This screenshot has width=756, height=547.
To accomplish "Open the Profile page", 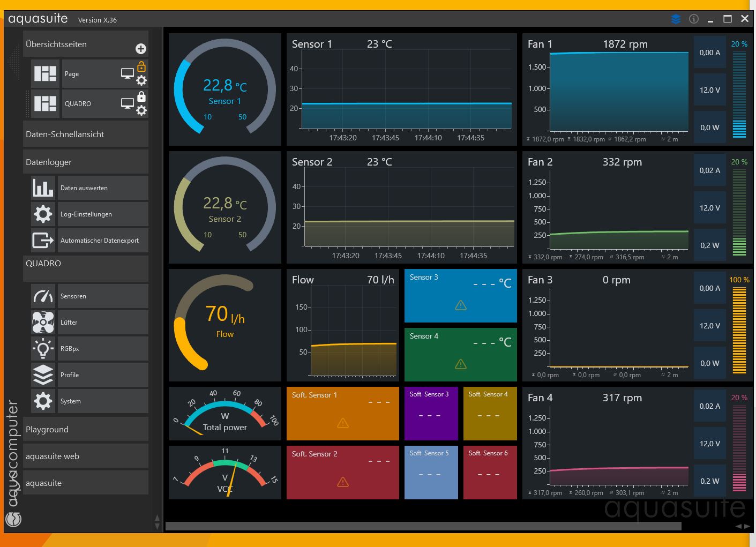I will (x=103, y=375).
